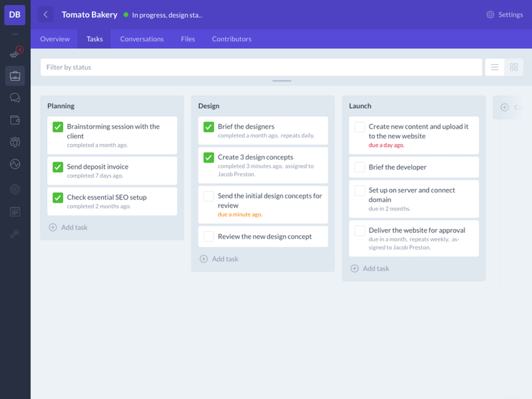Select the briefcase Projects icon in sidebar
The image size is (532, 399).
(14, 75)
